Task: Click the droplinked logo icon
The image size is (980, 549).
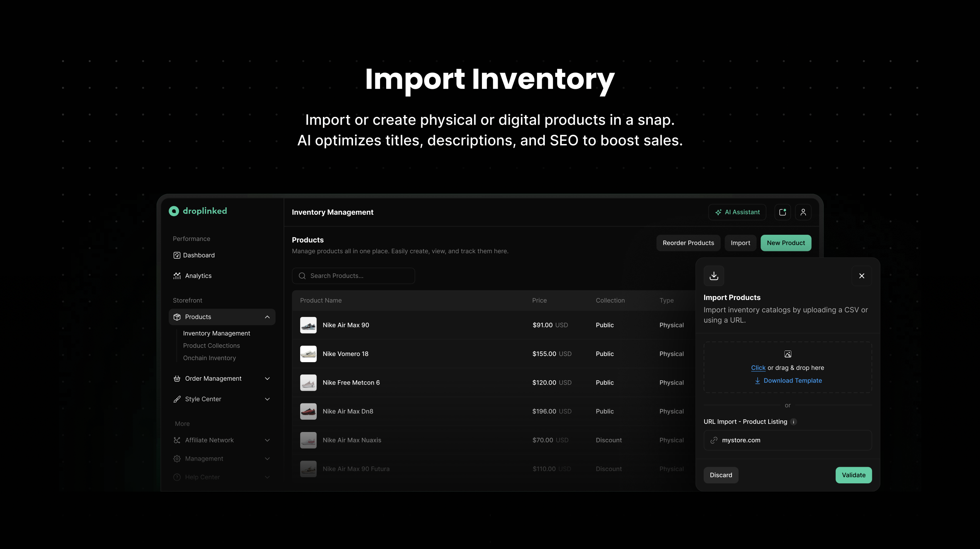Action: point(174,211)
